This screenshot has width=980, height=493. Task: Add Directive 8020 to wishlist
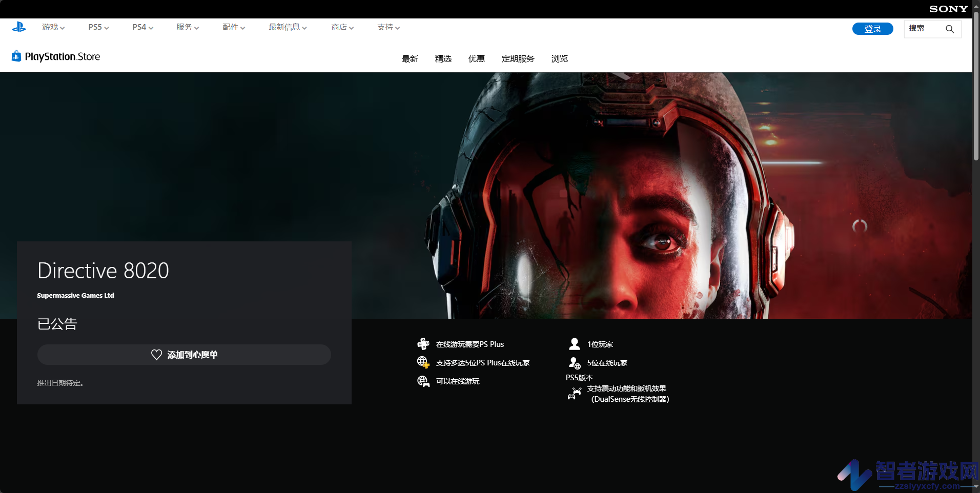[184, 355]
